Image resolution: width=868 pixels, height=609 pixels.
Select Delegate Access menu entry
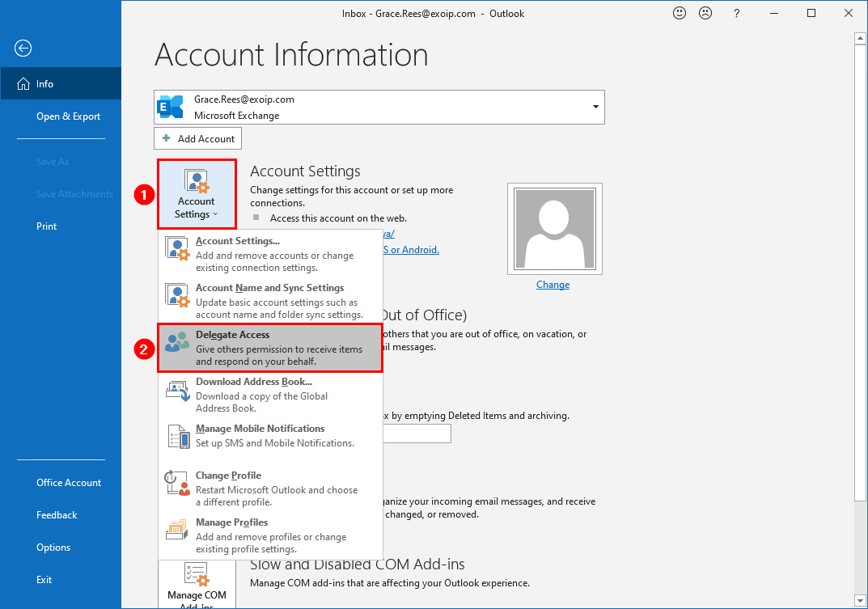[x=270, y=348]
